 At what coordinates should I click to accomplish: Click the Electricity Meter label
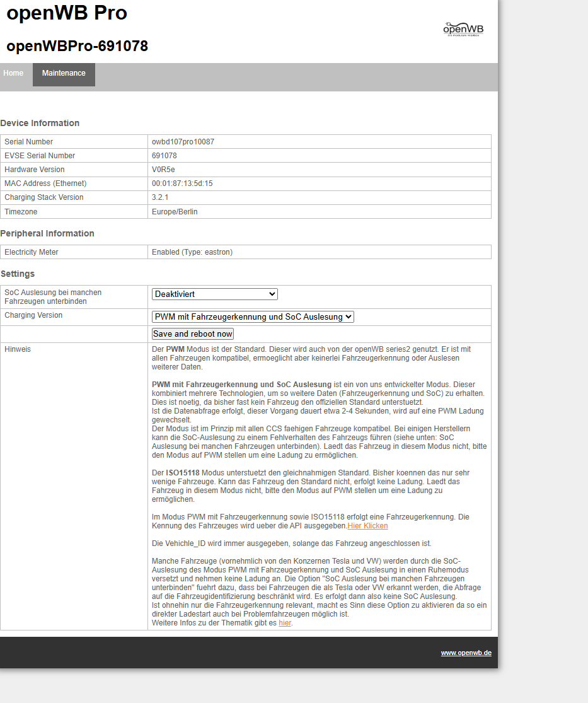[x=32, y=252]
